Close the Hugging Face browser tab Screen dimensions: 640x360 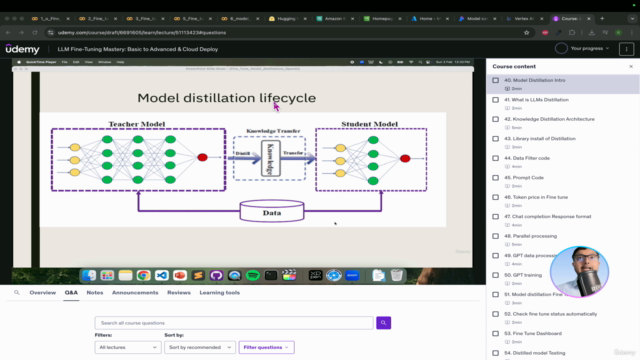(305, 18)
